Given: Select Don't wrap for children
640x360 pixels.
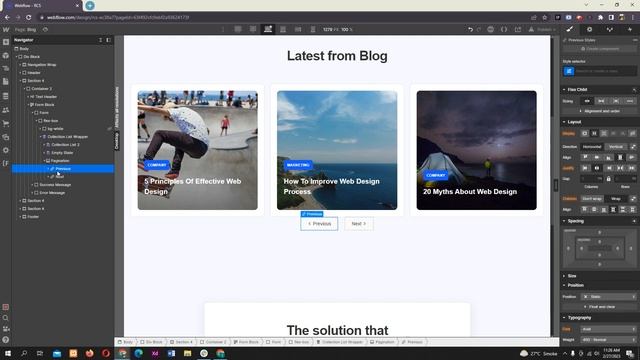Looking at the screenshot, I should 592,199.
